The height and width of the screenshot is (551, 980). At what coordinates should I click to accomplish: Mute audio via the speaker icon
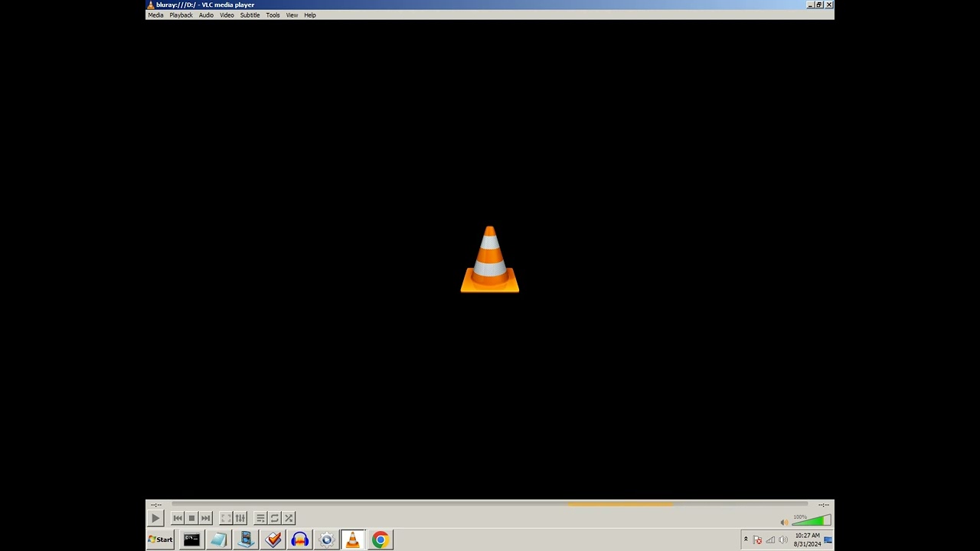point(784,522)
